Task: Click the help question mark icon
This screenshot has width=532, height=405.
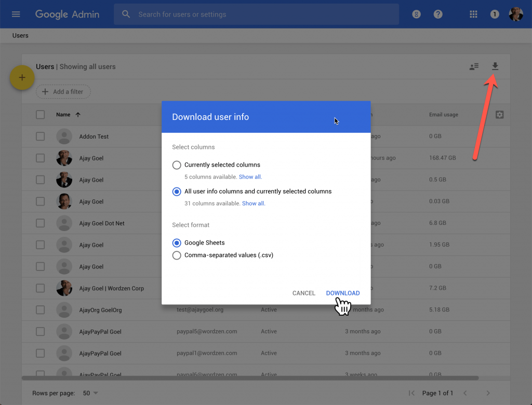Action: [438, 14]
